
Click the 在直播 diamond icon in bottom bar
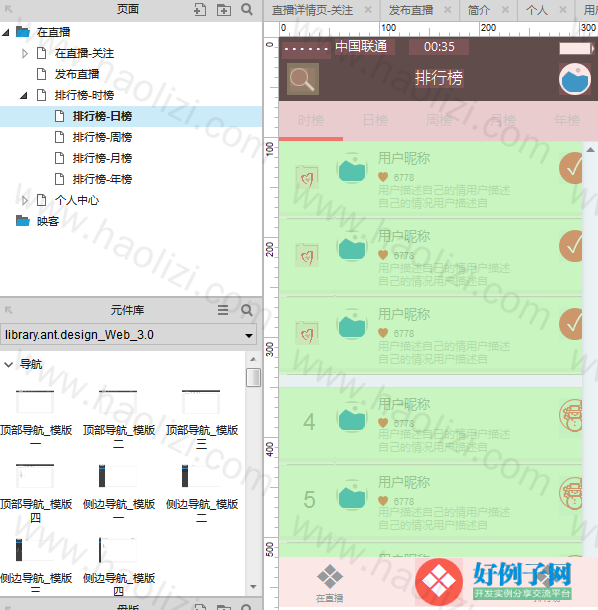(330, 576)
